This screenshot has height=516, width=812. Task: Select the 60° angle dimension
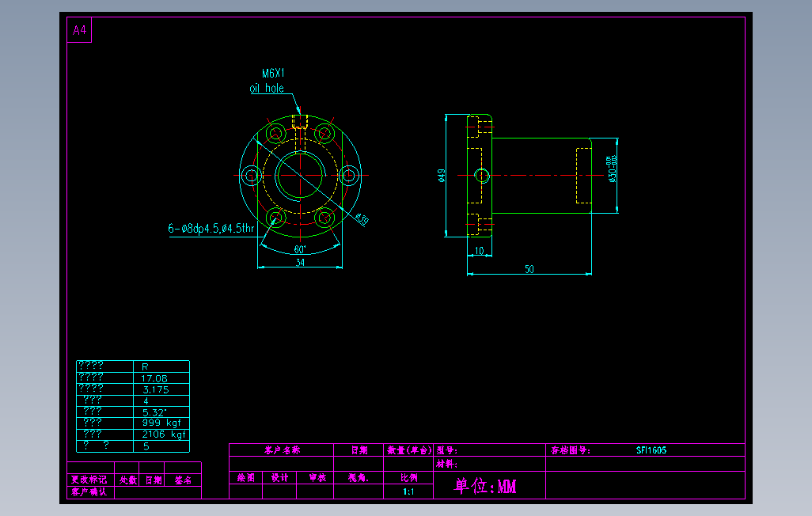click(x=300, y=250)
